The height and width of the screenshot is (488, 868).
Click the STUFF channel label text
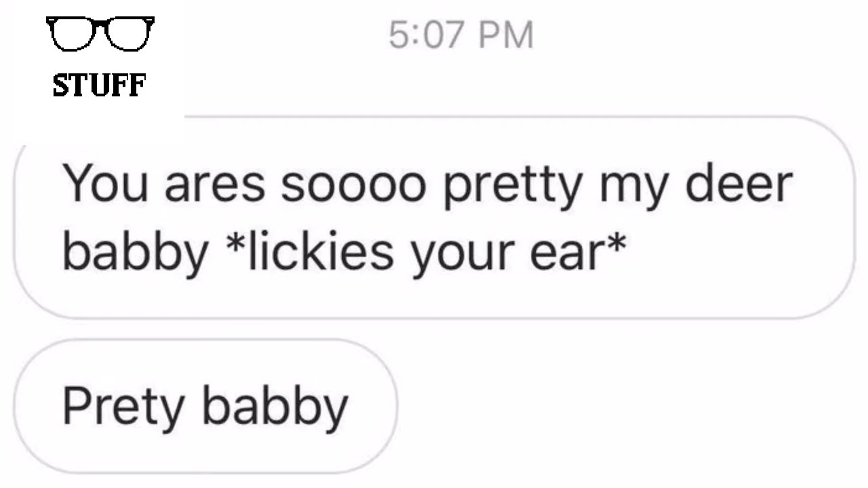pyautogui.click(x=100, y=85)
